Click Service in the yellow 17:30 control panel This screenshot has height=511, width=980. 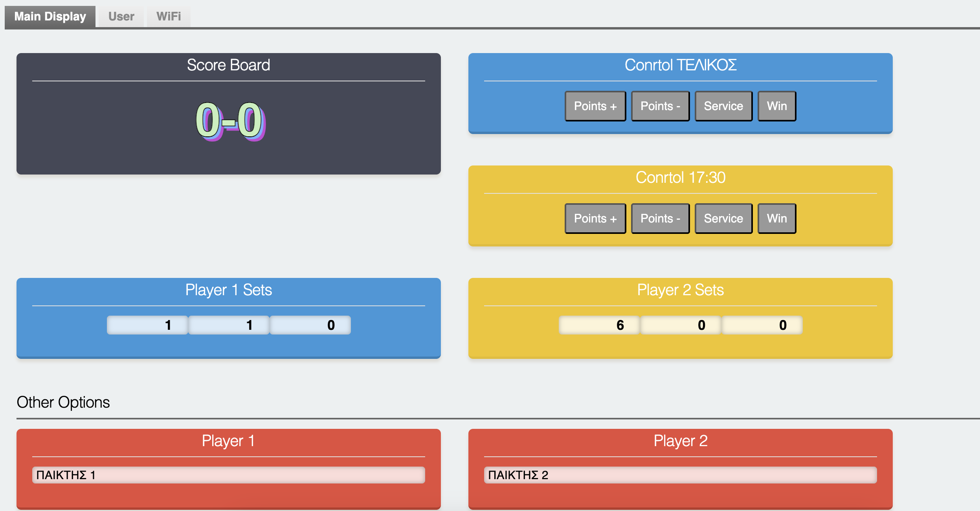click(x=723, y=219)
